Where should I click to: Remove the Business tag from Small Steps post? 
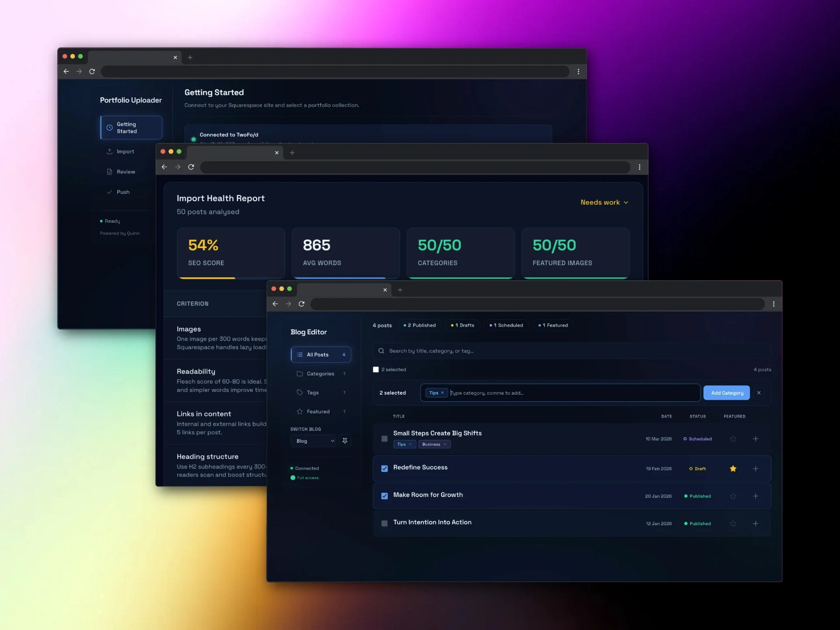pos(444,444)
